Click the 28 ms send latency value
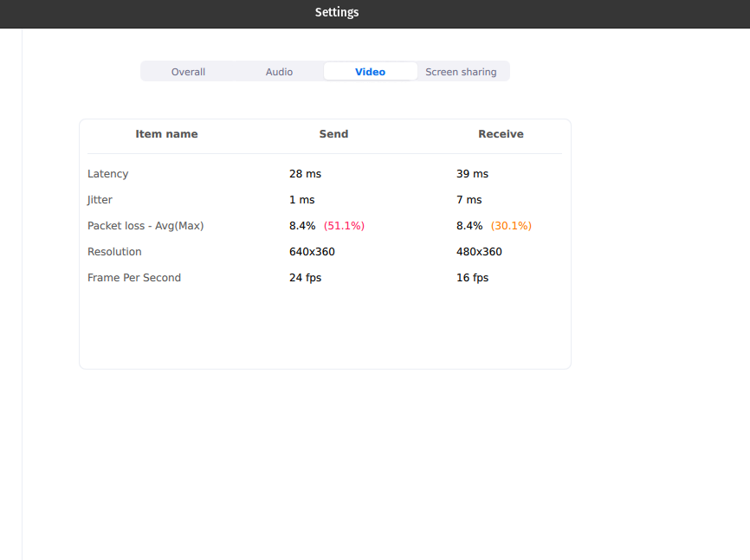 click(305, 174)
